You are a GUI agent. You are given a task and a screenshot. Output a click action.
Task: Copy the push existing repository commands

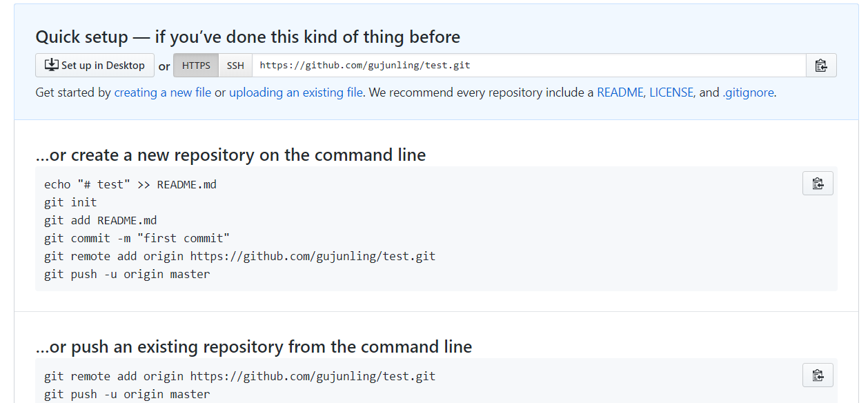[818, 375]
